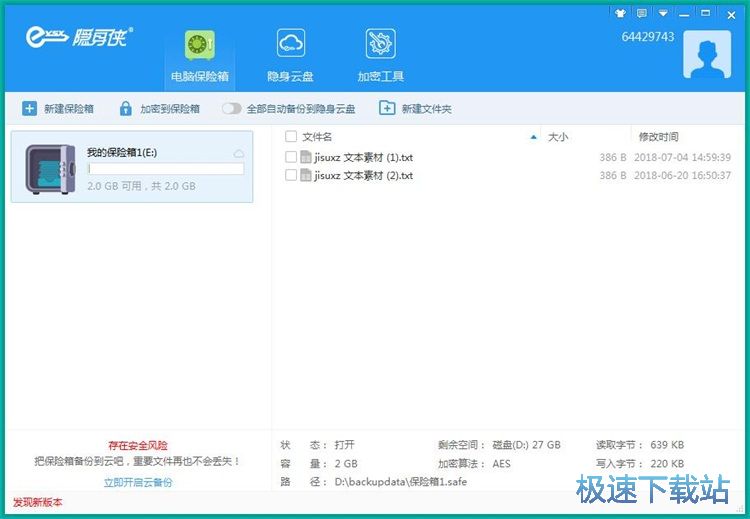750x519 pixels.
Task: Click 剩余空间 磁盘(D:) 27 GB value
Action: click(x=526, y=445)
